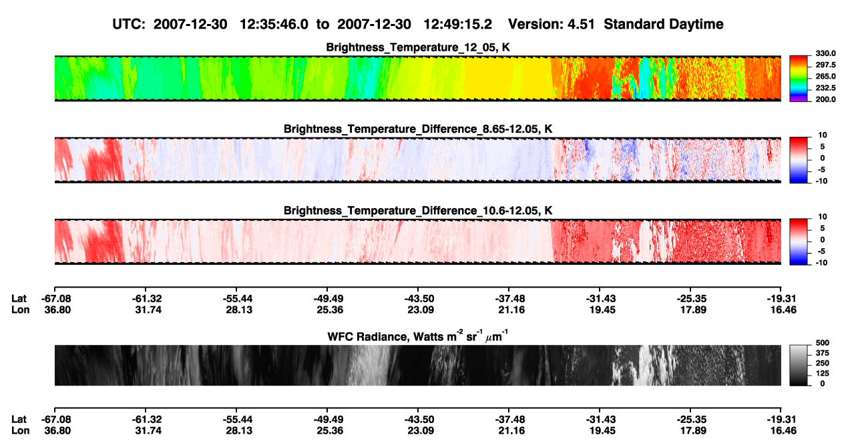Click Lon 17.89 beneath the WFC Radiance panel
This screenshot has width=868, height=445.
pos(692,430)
